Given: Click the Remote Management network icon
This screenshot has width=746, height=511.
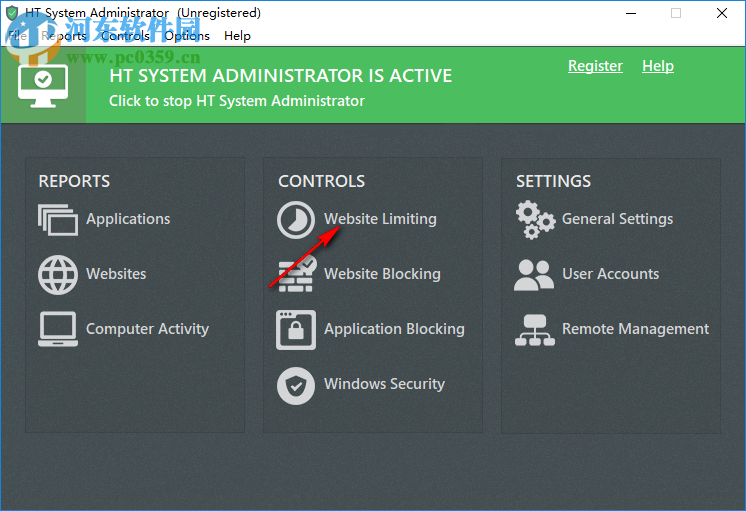Looking at the screenshot, I should coord(534,330).
